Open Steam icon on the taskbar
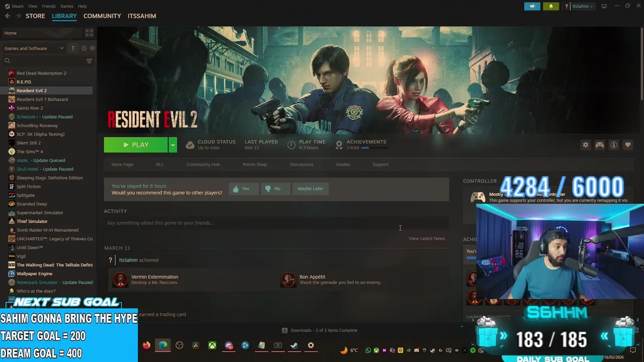644x362 pixels. click(294, 345)
